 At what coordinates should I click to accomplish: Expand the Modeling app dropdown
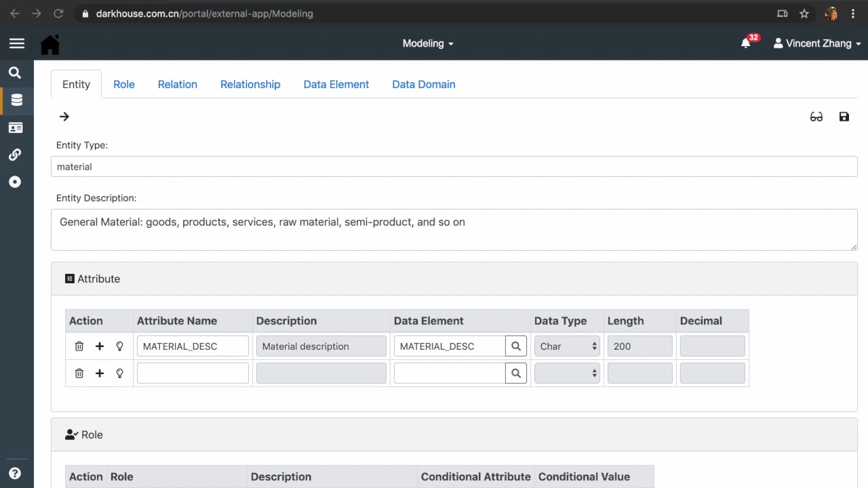coord(428,43)
